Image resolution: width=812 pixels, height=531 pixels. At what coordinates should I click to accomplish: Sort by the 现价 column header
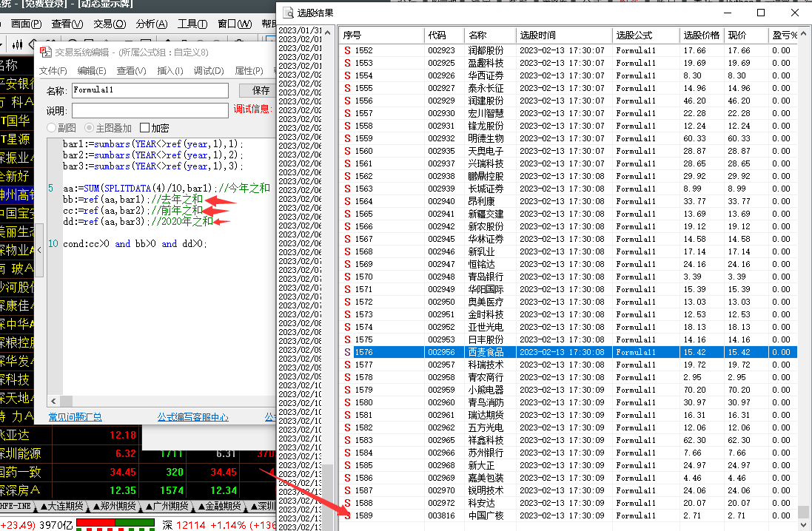tap(745, 35)
